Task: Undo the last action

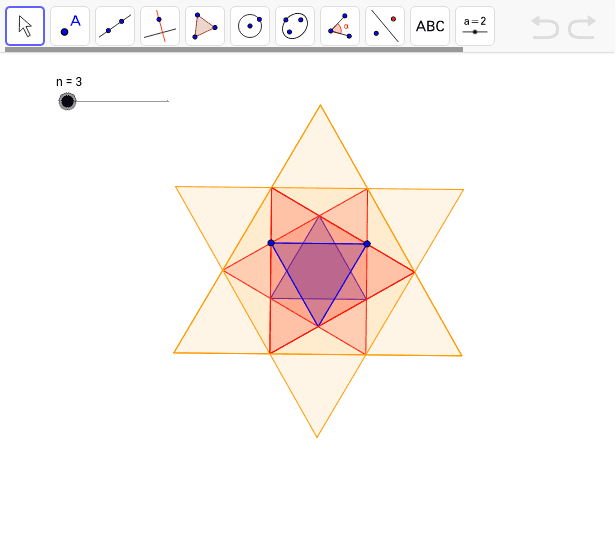Action: click(545, 27)
